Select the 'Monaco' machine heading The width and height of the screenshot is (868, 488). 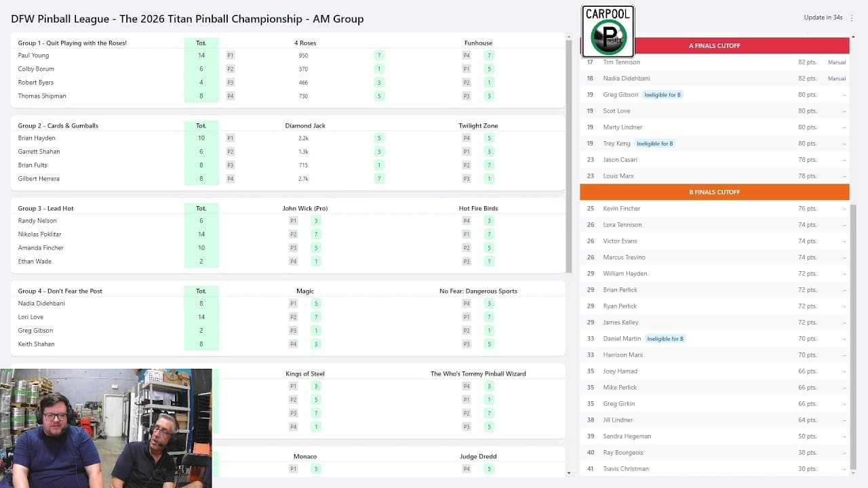[305, 457]
